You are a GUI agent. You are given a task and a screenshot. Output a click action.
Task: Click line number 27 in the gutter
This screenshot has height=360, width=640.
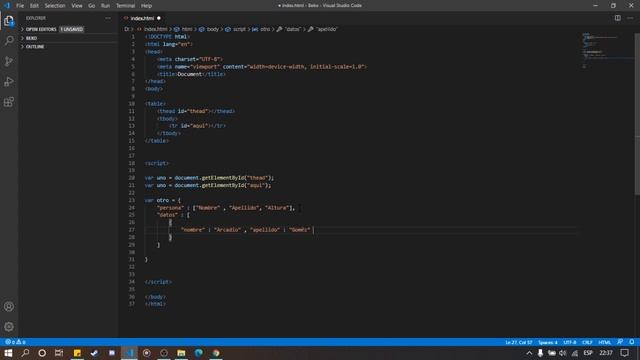click(x=131, y=230)
